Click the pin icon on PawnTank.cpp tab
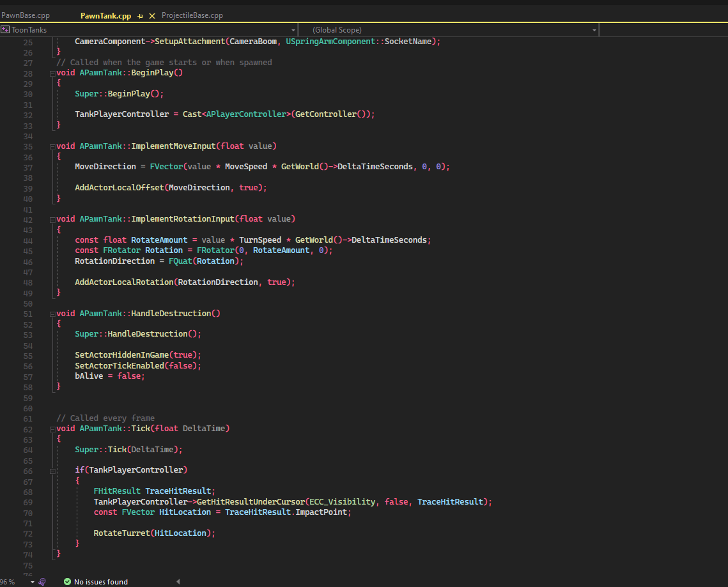 pos(140,15)
